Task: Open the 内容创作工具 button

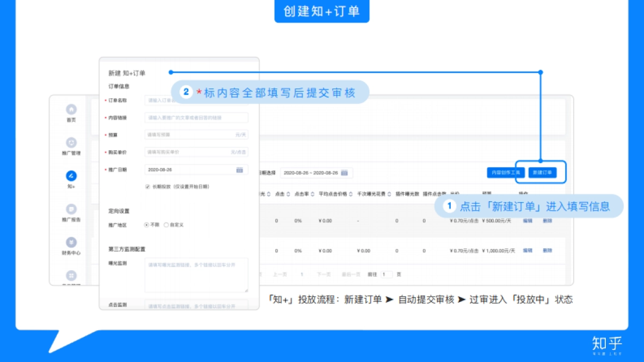Action: 506,172
